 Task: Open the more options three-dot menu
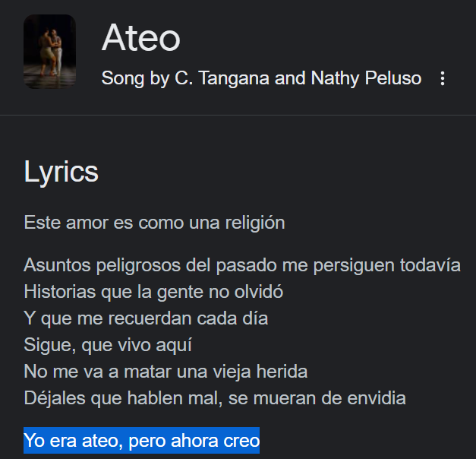coord(443,79)
